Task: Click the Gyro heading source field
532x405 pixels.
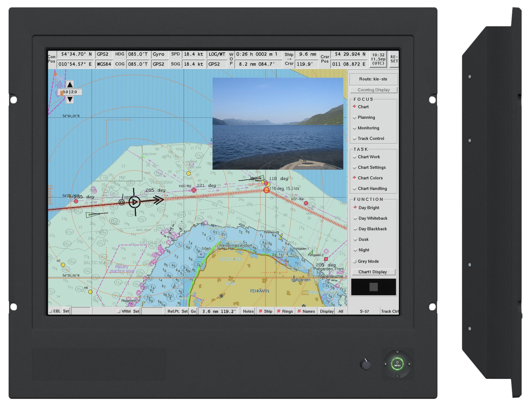Action: tap(159, 54)
